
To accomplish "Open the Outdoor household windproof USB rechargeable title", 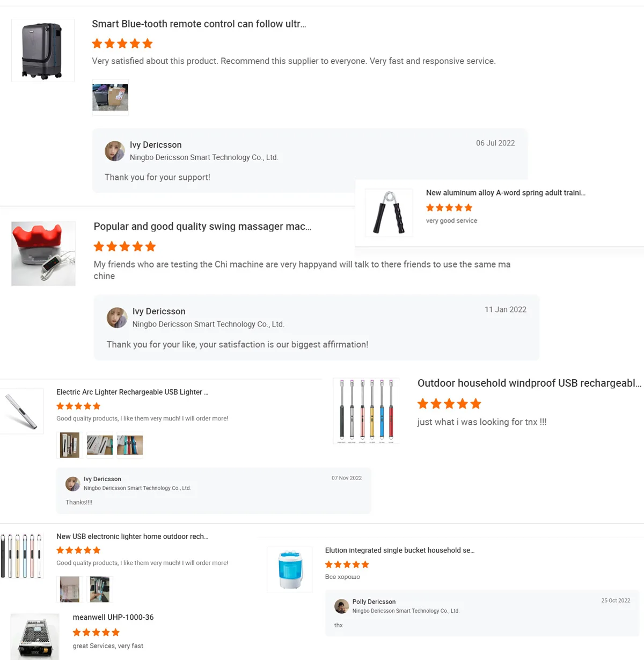I will [529, 383].
